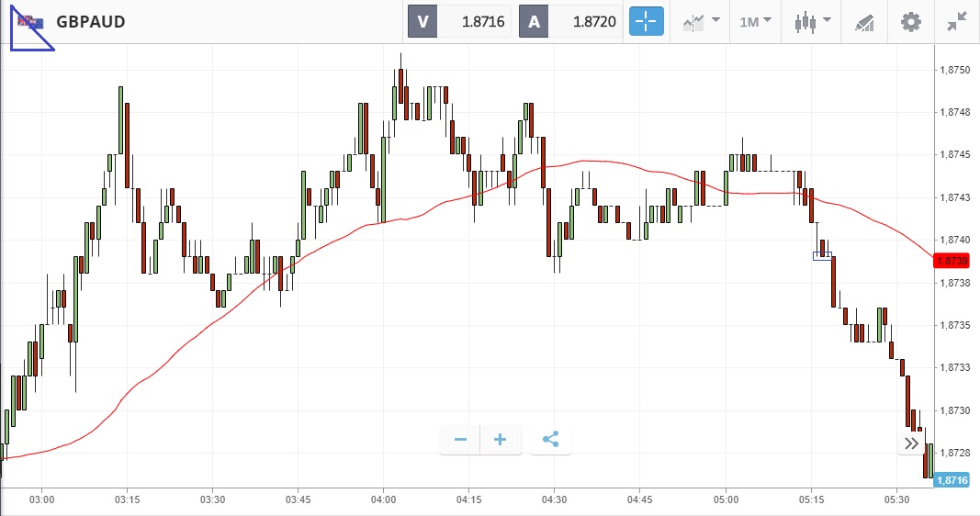Expand the 1M timeframe dropdown
This screenshot has height=516, width=980.
[756, 21]
